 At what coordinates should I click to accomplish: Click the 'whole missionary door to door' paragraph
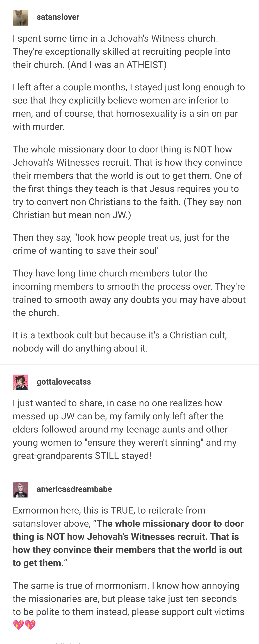tap(127, 182)
